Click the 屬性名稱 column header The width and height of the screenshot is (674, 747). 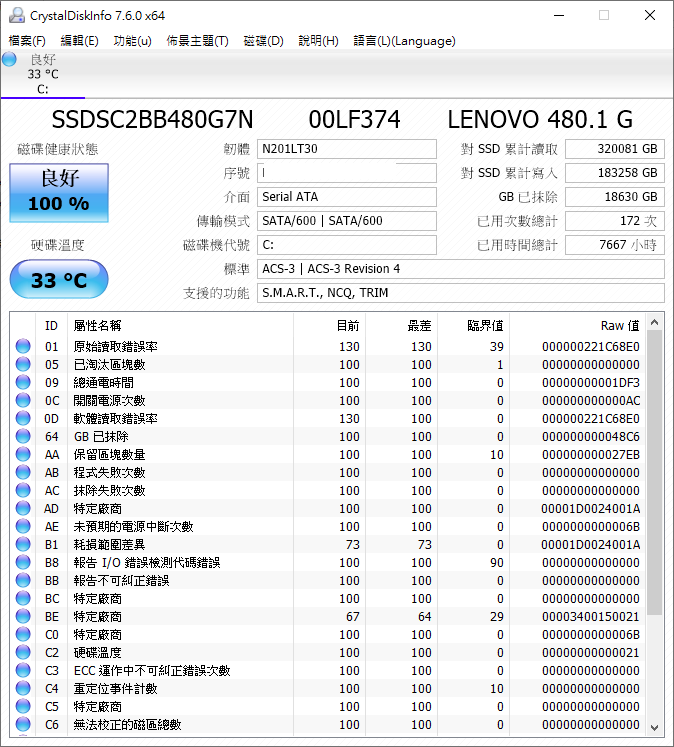pyautogui.click(x=181, y=325)
